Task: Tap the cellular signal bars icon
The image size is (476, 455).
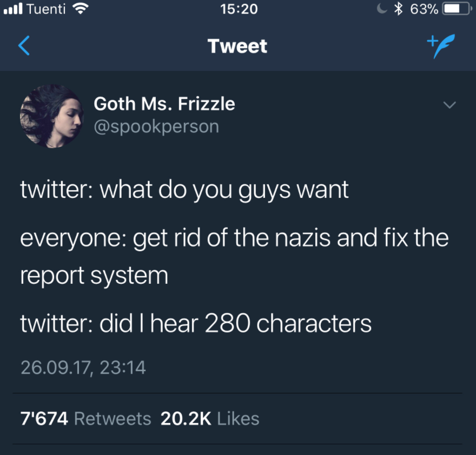Action: 13,9
